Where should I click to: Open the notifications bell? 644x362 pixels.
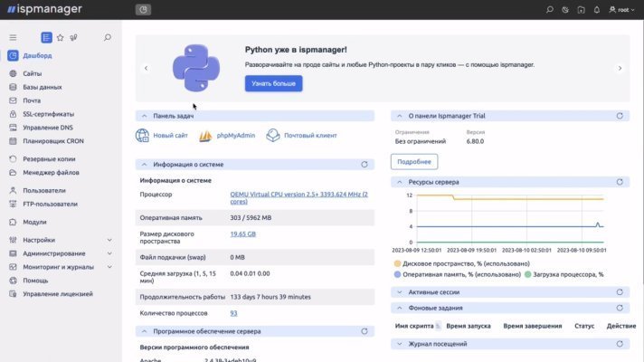(596, 9)
